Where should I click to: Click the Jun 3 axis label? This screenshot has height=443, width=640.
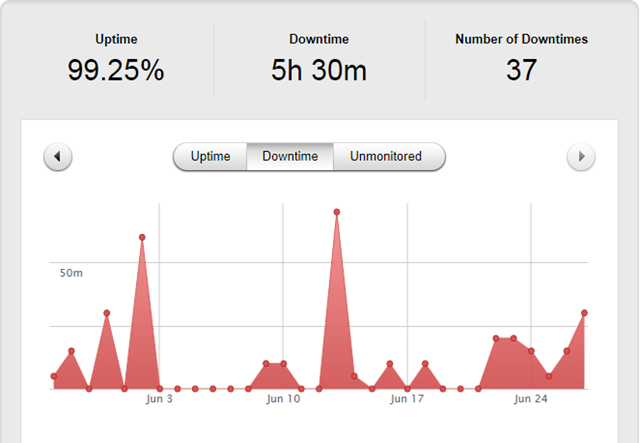coord(159,399)
